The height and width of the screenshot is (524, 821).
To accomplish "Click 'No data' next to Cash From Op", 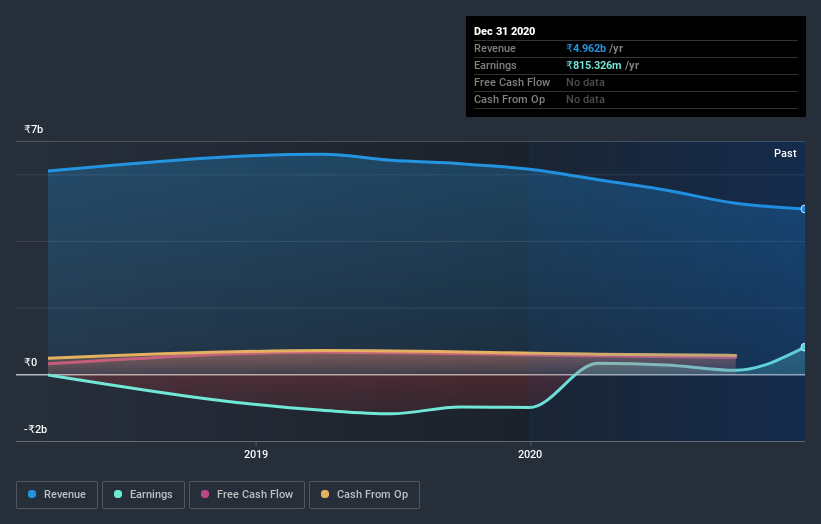I will (585, 99).
